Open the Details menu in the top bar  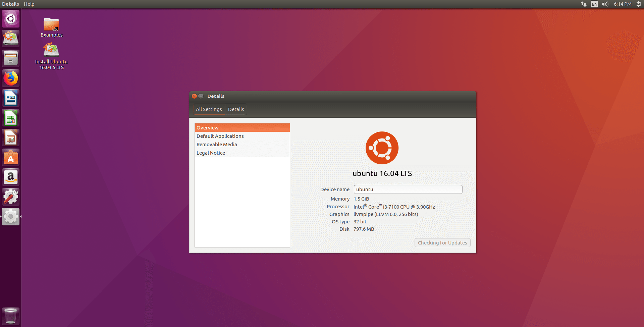pyautogui.click(x=11, y=4)
